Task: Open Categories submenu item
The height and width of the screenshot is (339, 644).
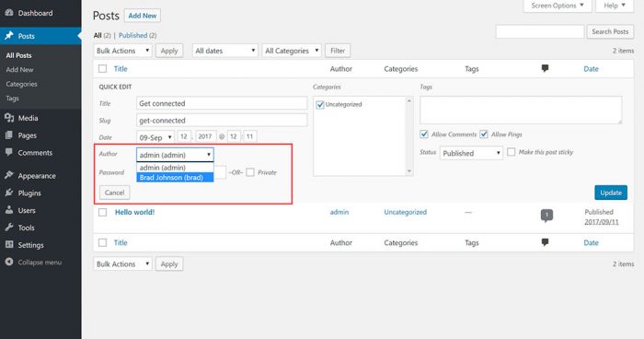Action: point(21,84)
